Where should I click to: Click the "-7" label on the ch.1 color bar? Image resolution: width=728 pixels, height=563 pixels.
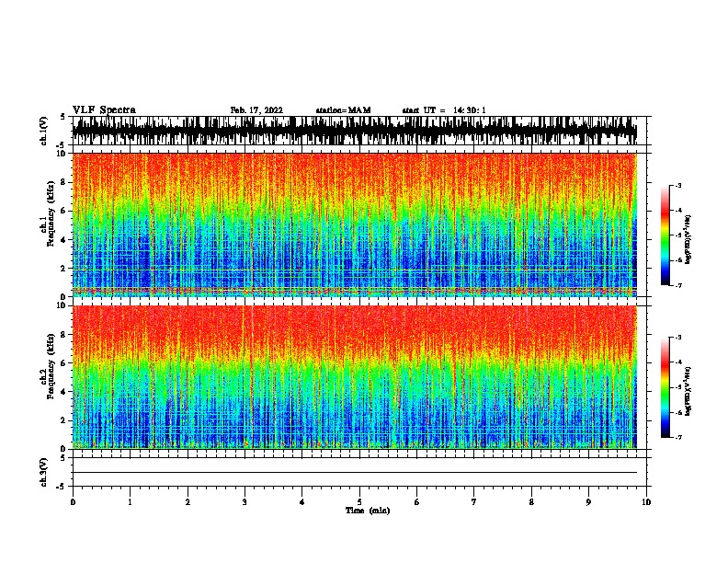678,285
